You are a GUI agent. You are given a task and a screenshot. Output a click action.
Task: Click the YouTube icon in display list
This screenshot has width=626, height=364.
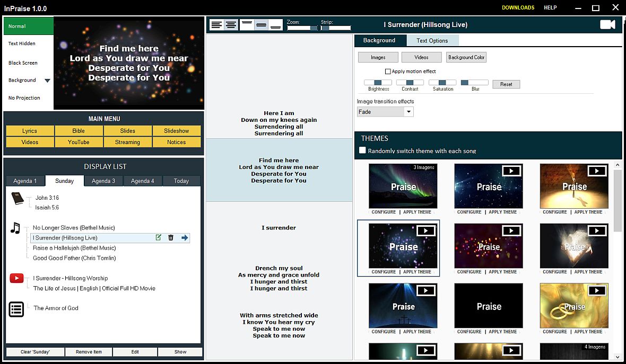click(16, 278)
